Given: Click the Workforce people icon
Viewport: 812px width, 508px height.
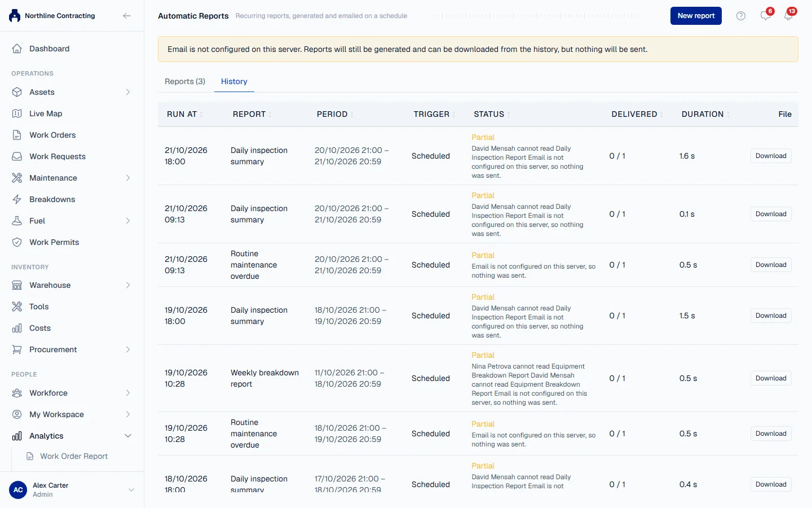Looking at the screenshot, I should (17, 393).
